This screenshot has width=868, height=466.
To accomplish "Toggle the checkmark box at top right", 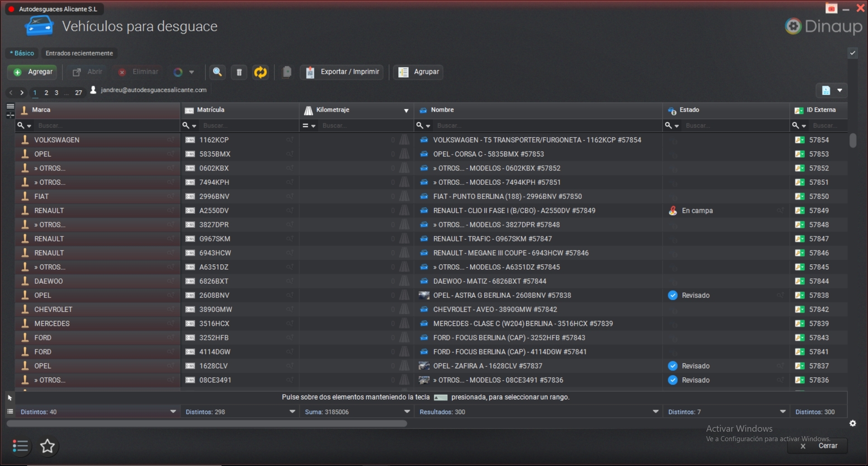I will 853,53.
